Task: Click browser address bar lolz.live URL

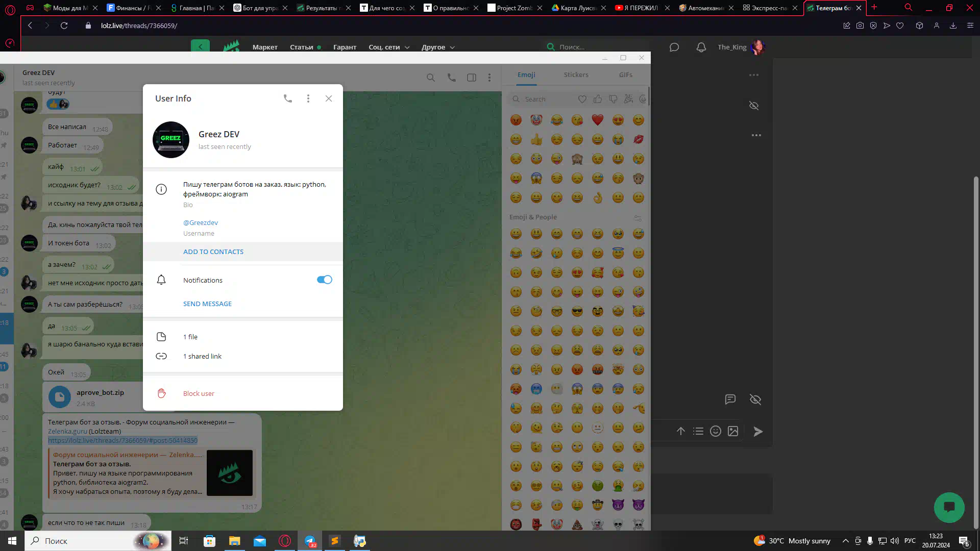Action: pyautogui.click(x=139, y=26)
